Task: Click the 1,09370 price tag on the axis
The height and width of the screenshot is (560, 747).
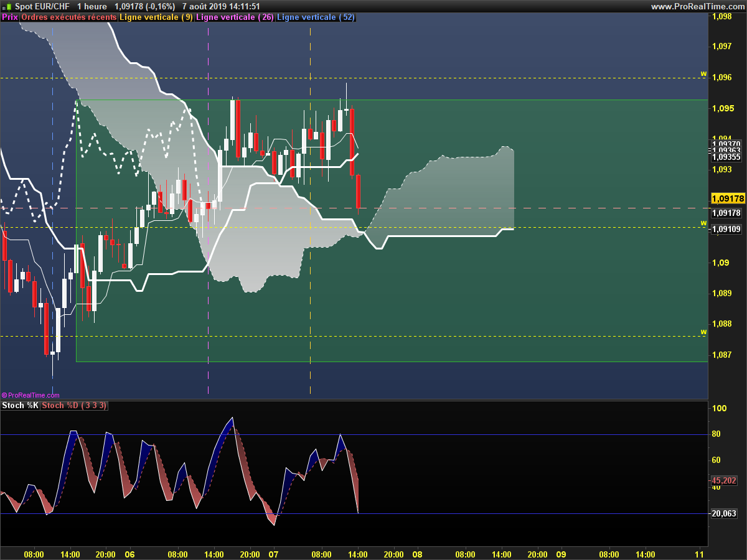Action: point(726,143)
